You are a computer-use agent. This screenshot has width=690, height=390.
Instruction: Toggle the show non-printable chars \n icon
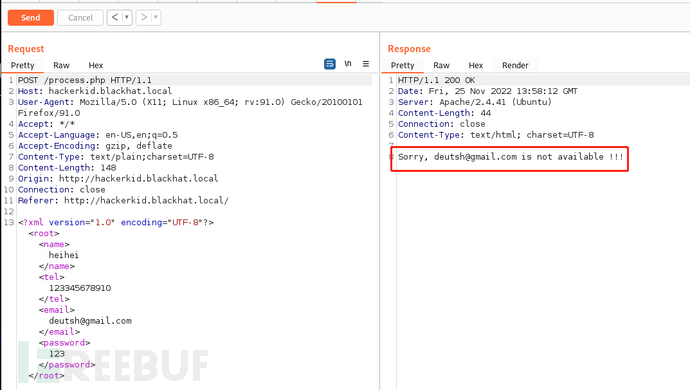click(x=348, y=64)
